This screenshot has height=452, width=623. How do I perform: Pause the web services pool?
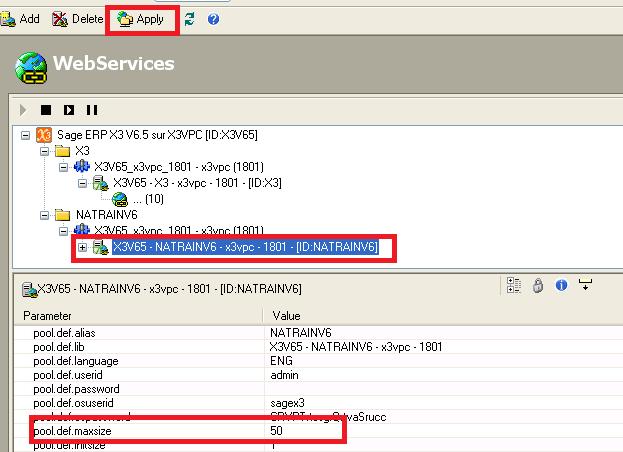92,110
